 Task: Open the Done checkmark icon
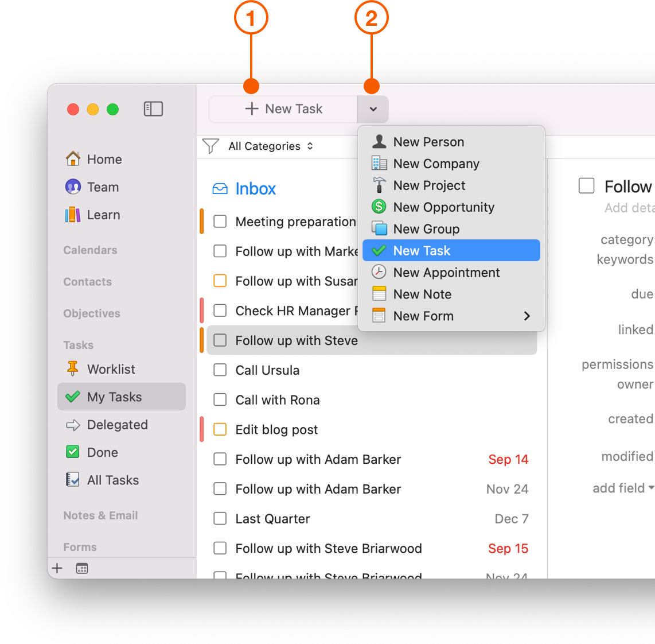click(x=74, y=452)
